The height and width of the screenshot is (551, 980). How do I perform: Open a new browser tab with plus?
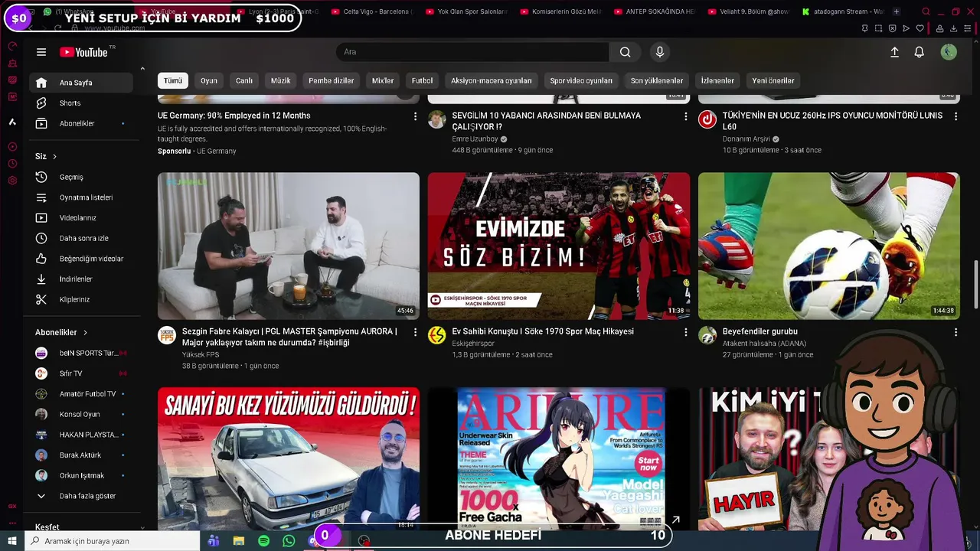click(x=897, y=11)
